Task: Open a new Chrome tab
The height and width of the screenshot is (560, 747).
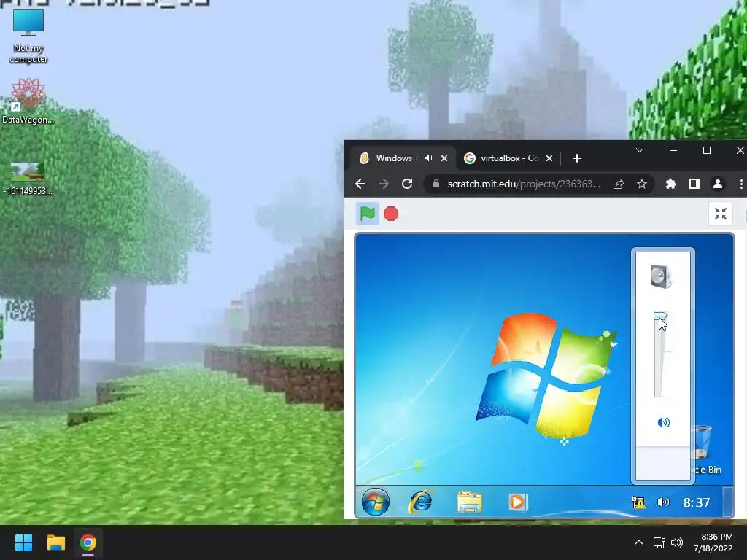Action: (576, 158)
